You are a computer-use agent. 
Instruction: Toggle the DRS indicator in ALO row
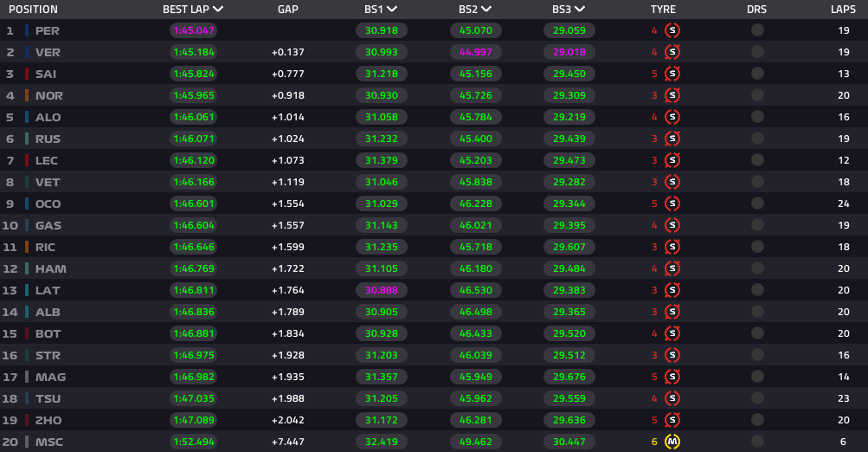click(x=757, y=117)
